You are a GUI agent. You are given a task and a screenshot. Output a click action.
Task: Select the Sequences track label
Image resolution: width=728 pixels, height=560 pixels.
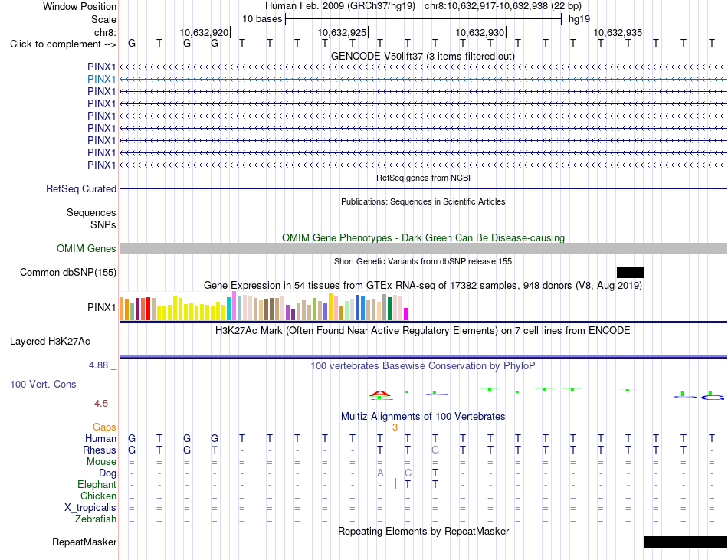pyautogui.click(x=91, y=212)
